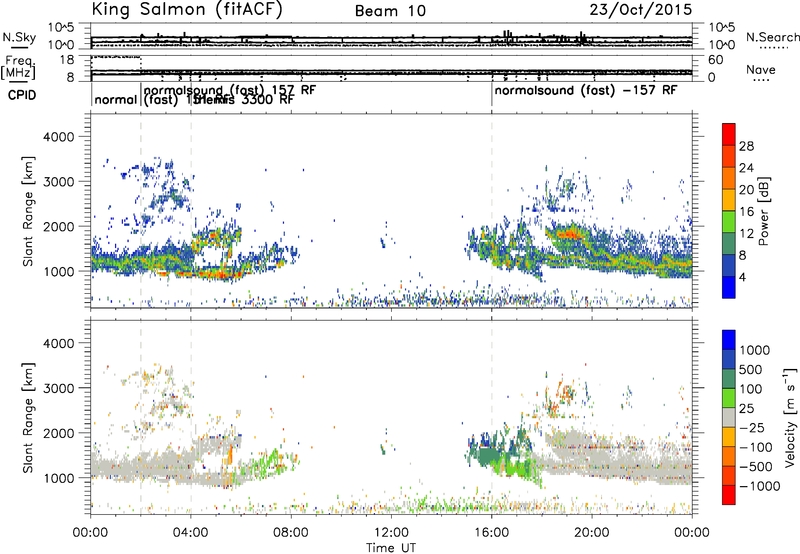
Task: Click the "normal" CPID annotation
Action: point(116,99)
